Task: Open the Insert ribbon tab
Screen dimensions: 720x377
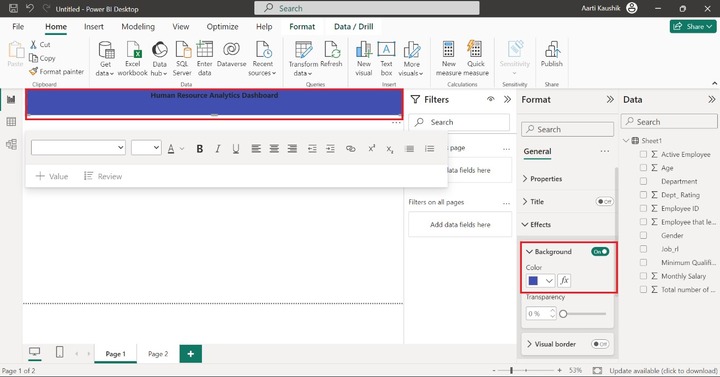Action: point(94,27)
